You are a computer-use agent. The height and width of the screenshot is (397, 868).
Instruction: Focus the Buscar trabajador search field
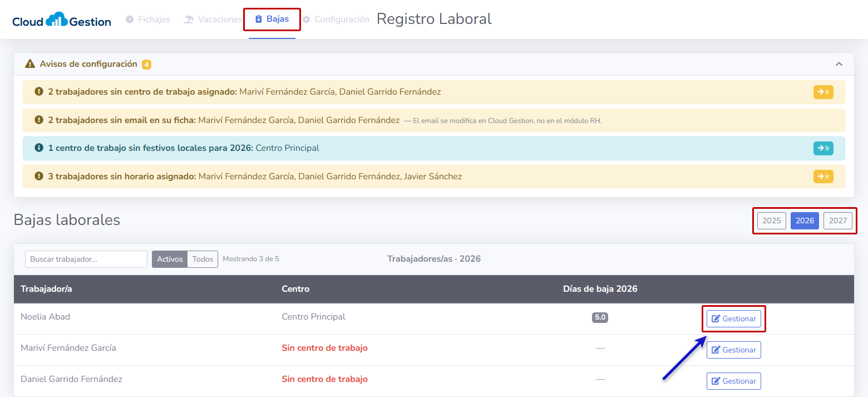86,259
